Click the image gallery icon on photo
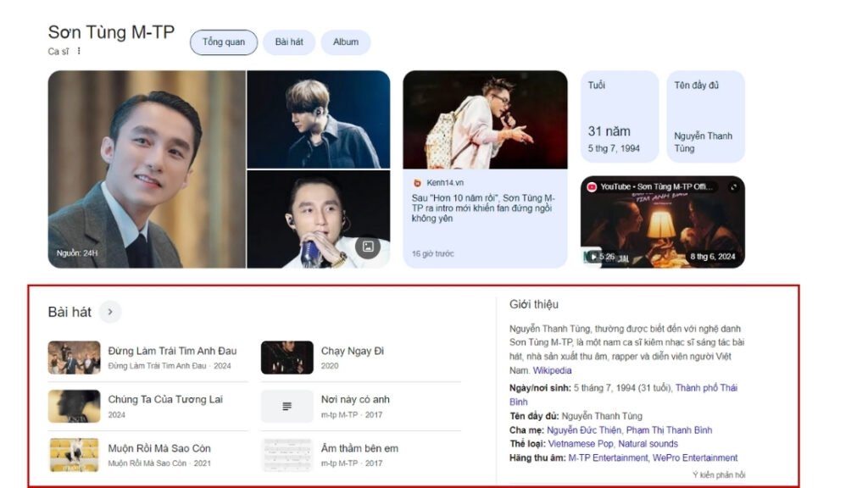The image size is (868, 488). click(368, 247)
